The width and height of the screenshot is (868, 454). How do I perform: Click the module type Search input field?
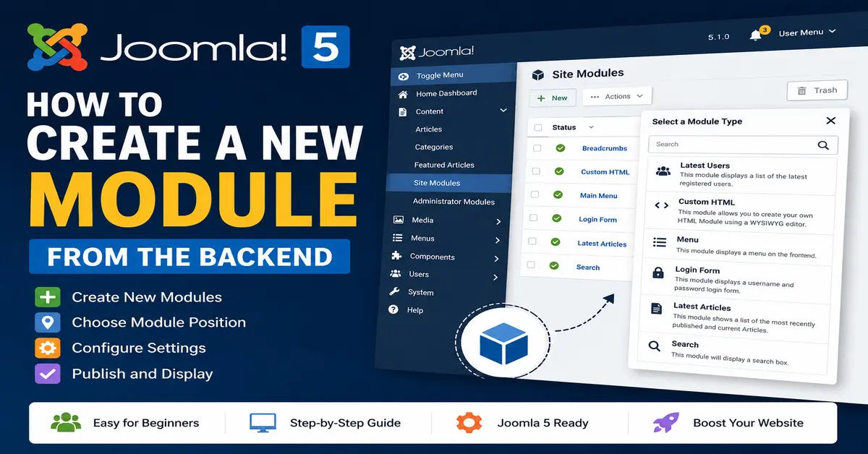744,145
